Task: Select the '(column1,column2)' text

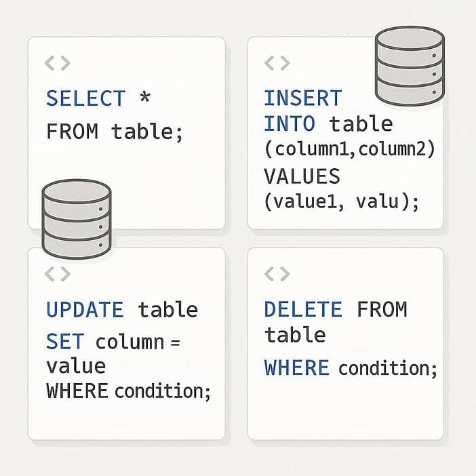Action: pos(349,150)
